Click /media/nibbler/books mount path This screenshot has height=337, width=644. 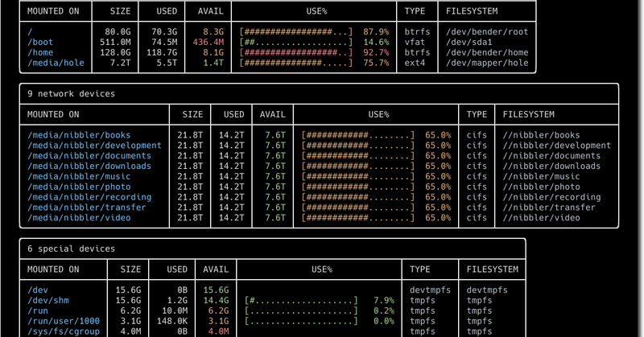coord(79,135)
